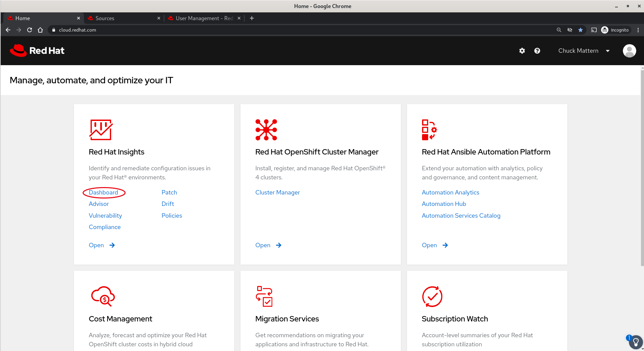644x351 pixels.
Task: Open the Compliance link
Action: (x=105, y=227)
